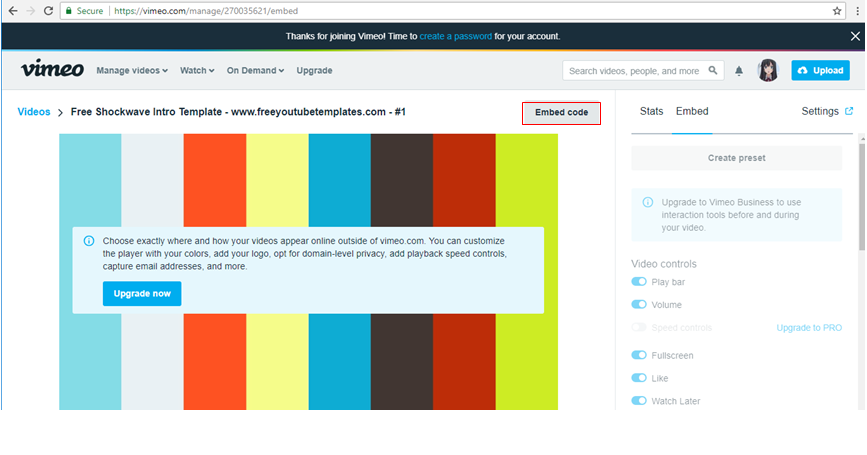The height and width of the screenshot is (455, 867).
Task: Reload the page with refresh icon
Action: click(x=48, y=11)
